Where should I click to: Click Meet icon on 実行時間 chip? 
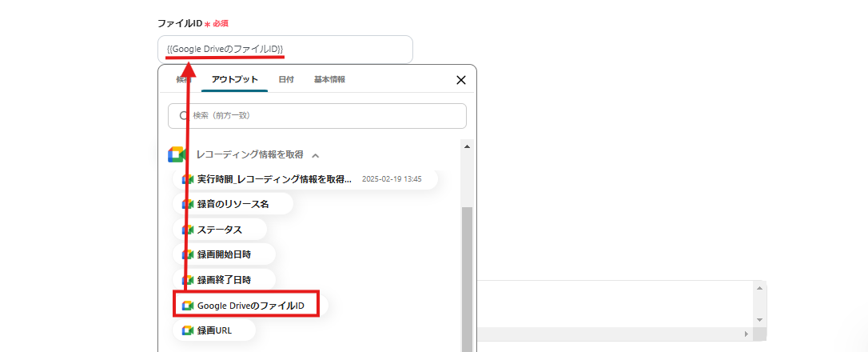pos(188,180)
